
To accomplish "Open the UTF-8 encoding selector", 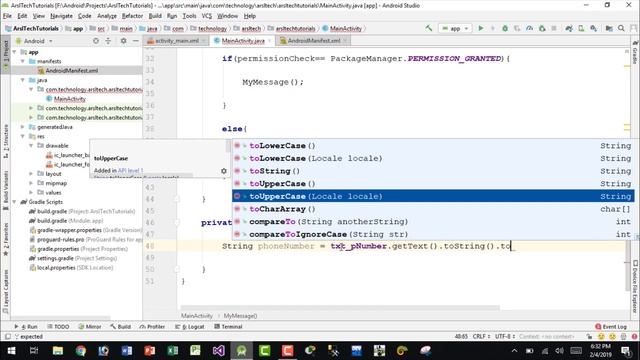I will [505, 336].
